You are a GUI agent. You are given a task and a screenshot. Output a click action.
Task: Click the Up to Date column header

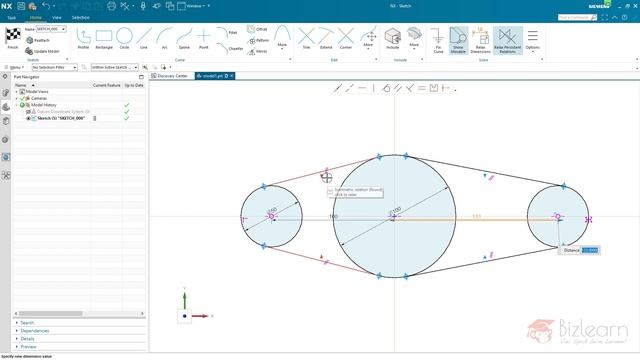tap(134, 85)
